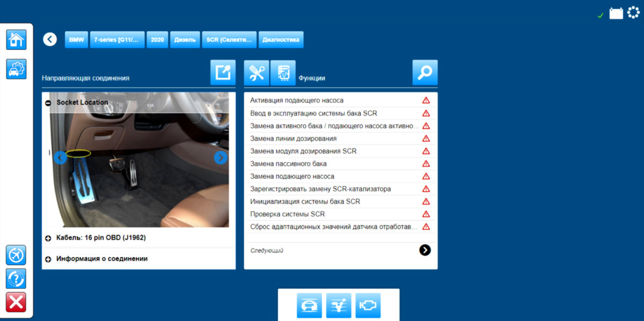Open the functions search magnifier
Screen dimensions: 644x321
pyautogui.click(x=425, y=72)
